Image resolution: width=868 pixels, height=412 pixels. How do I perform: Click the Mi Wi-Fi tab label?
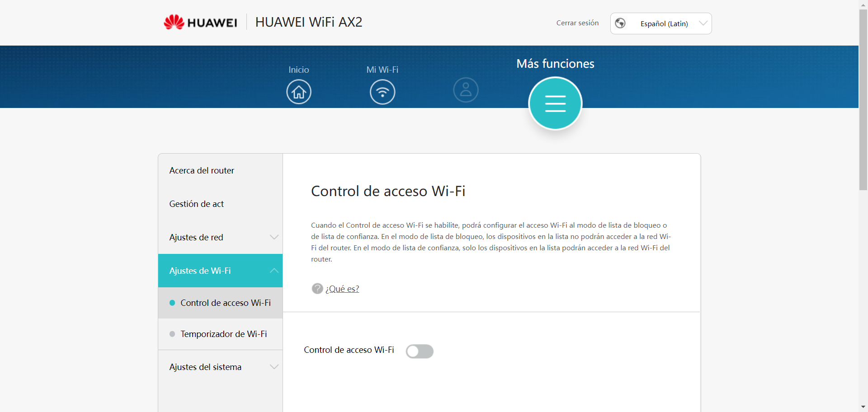coord(382,70)
